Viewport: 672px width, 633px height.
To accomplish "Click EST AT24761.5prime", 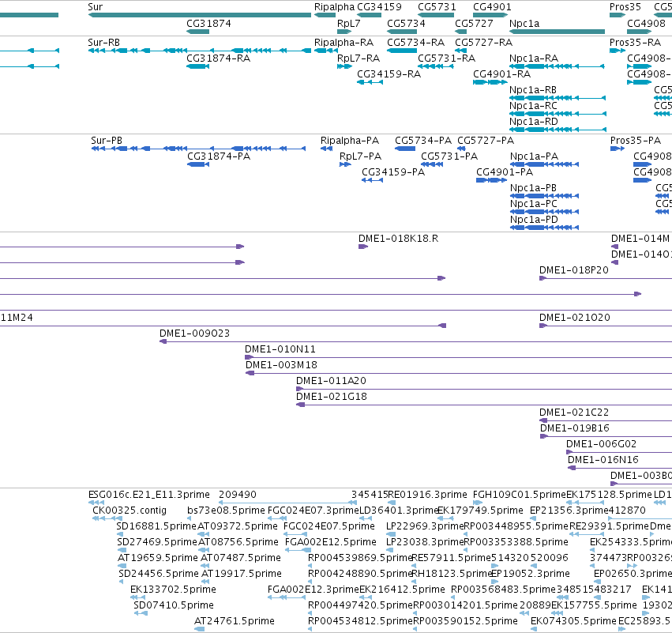I will [x=199, y=629].
